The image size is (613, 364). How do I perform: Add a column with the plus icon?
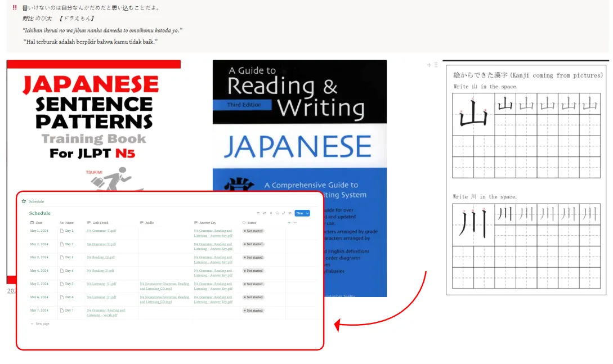pyautogui.click(x=289, y=223)
